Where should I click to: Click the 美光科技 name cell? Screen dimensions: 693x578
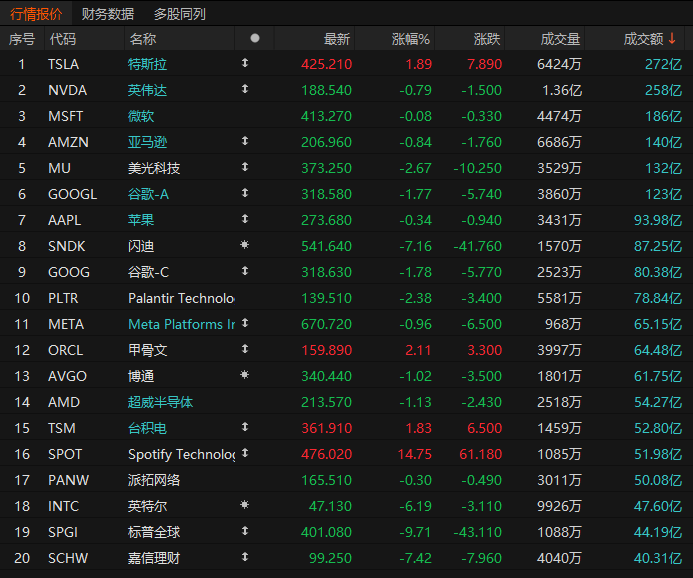[x=154, y=168]
